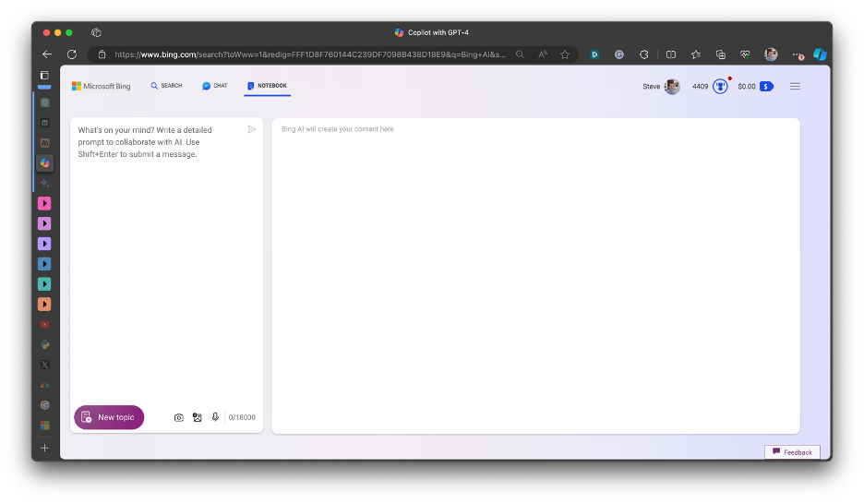The height and width of the screenshot is (504, 864).
Task: Switch to the Chat tab
Action: 215,85
